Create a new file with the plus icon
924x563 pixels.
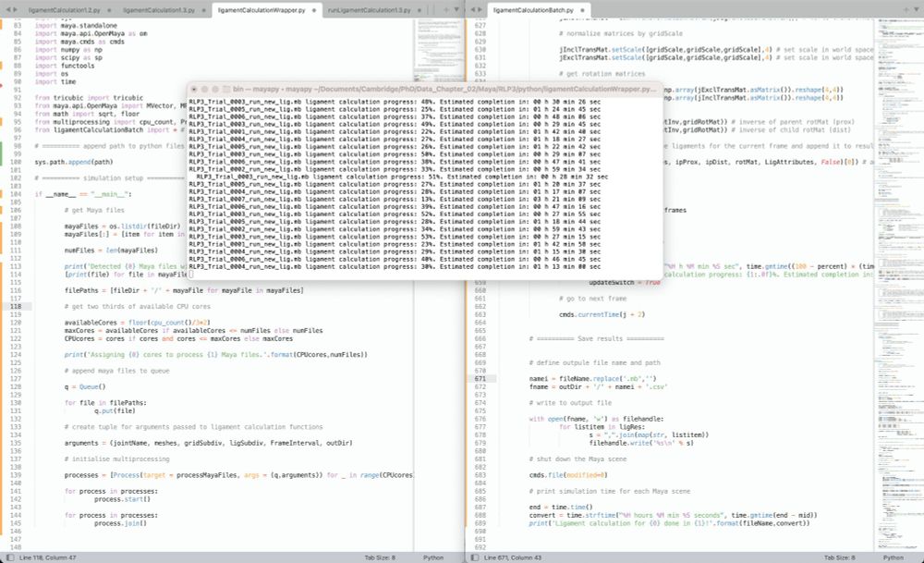(x=446, y=6)
